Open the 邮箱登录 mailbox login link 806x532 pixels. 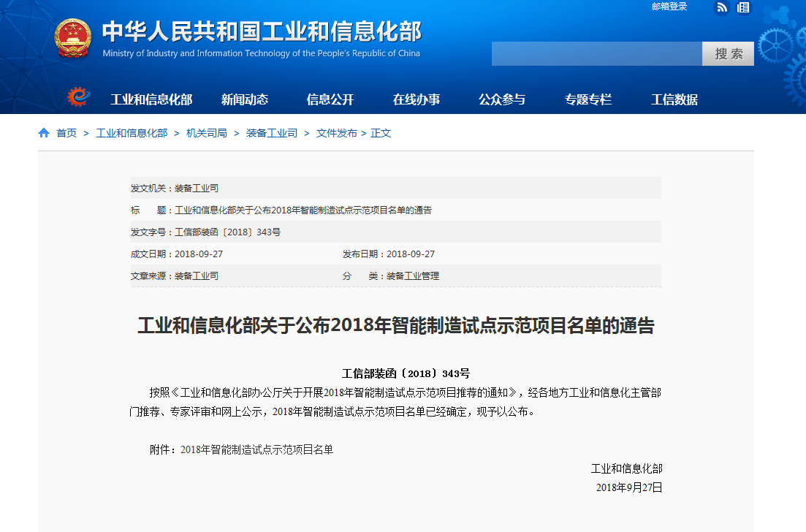(669, 7)
